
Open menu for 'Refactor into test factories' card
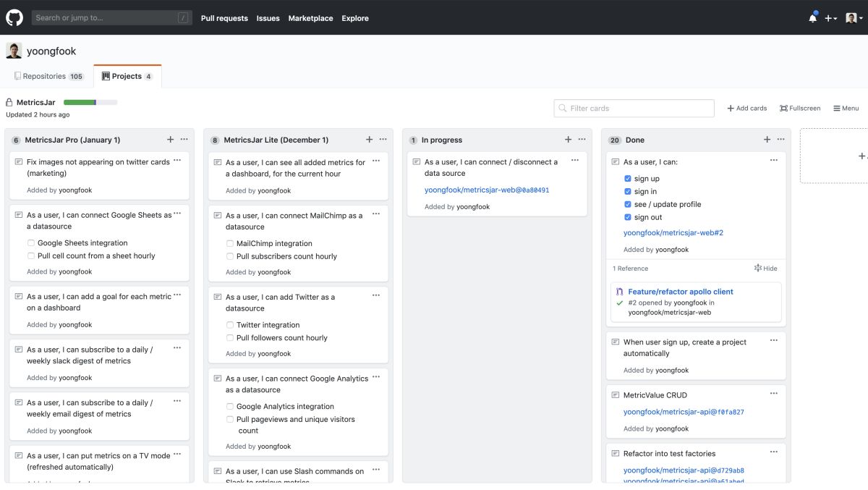[774, 452]
